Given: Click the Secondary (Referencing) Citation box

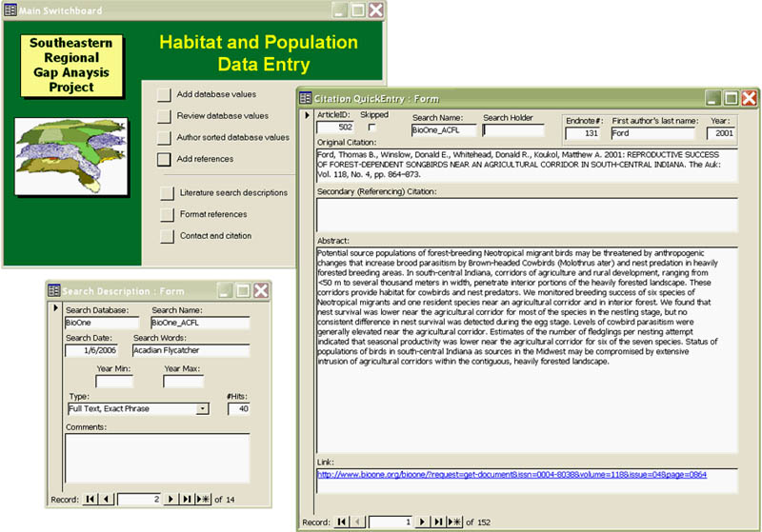Looking at the screenshot, I should click(x=527, y=214).
